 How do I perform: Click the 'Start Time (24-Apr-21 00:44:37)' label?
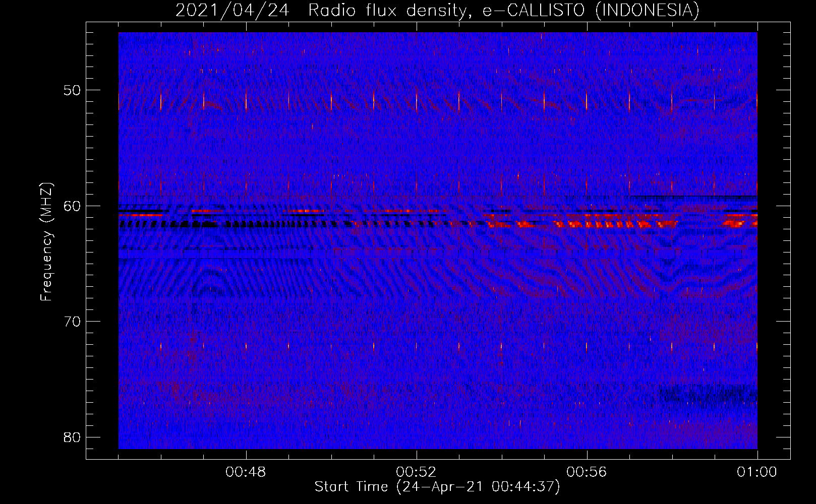(x=437, y=487)
